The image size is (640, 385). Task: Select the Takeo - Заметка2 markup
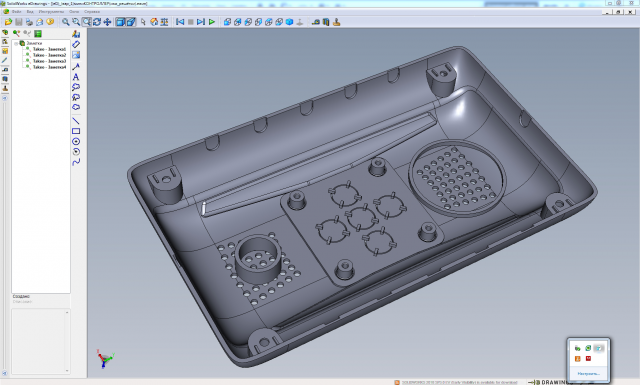tap(49, 55)
